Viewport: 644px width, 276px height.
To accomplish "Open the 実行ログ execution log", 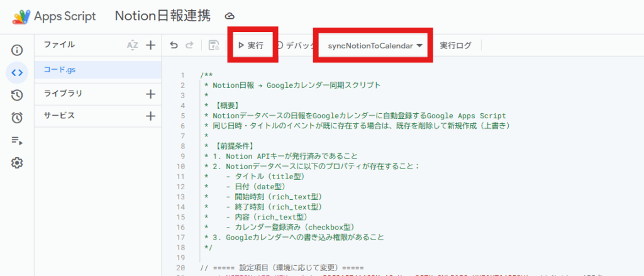I will [x=455, y=46].
